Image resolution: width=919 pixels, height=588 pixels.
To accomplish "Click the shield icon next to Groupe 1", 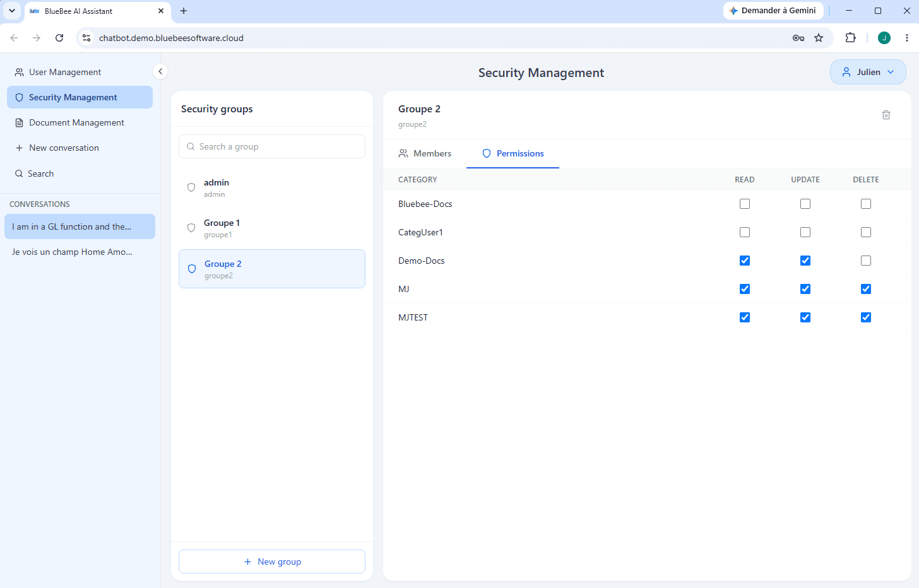I will tap(191, 228).
